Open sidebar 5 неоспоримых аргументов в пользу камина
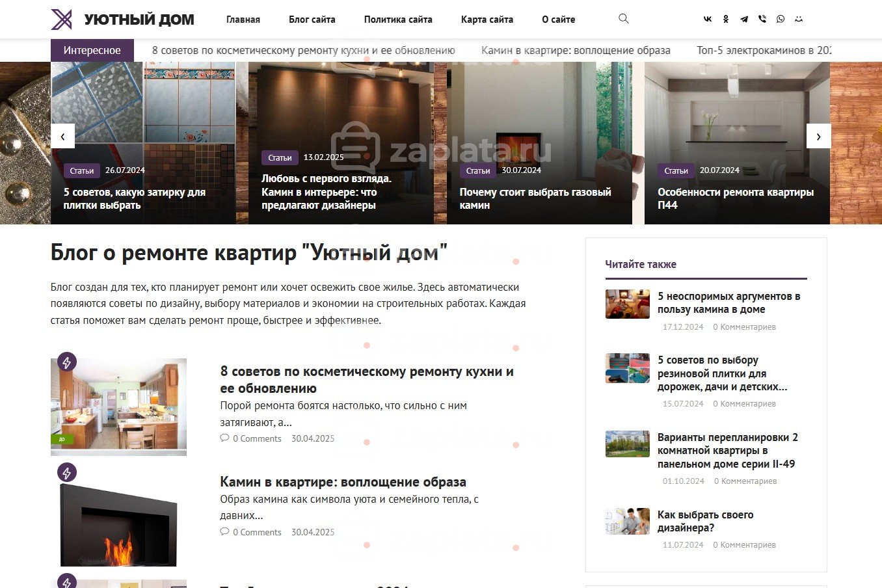 729,302
